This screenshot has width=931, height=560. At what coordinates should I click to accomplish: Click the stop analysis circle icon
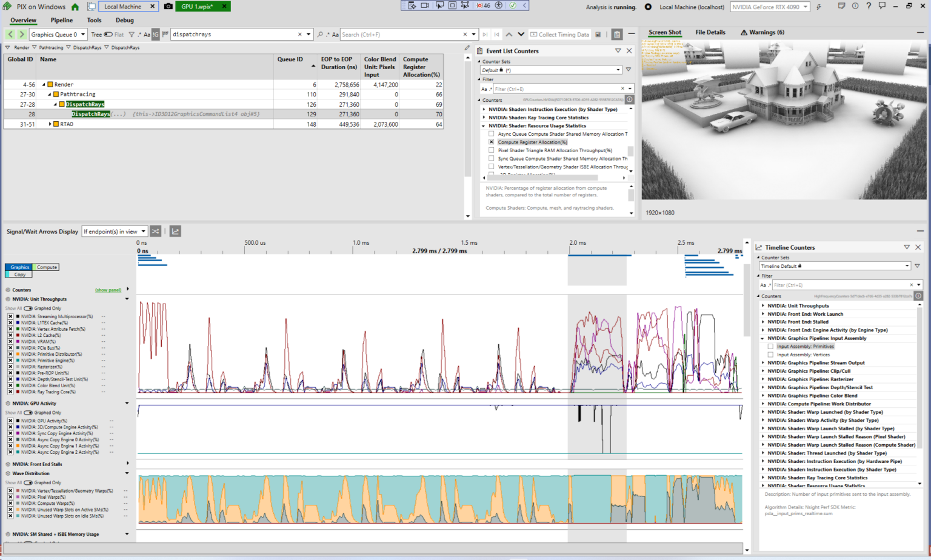[648, 7]
